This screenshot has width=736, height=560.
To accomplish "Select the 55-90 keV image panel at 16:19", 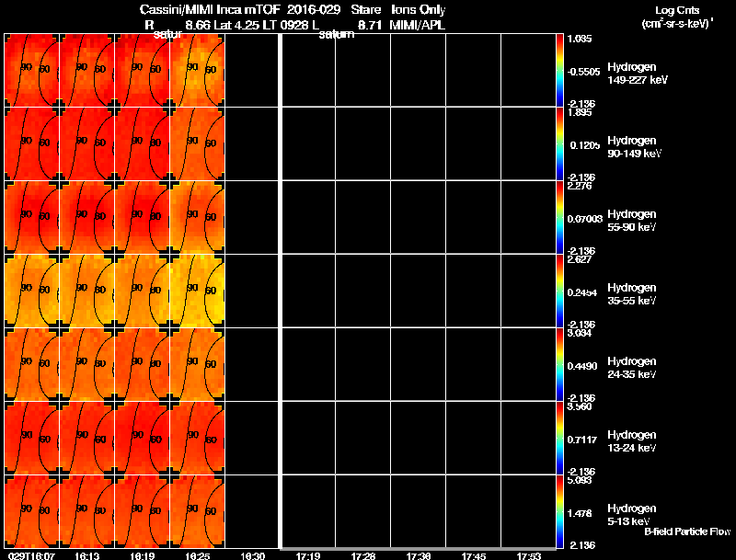I will point(142,217).
